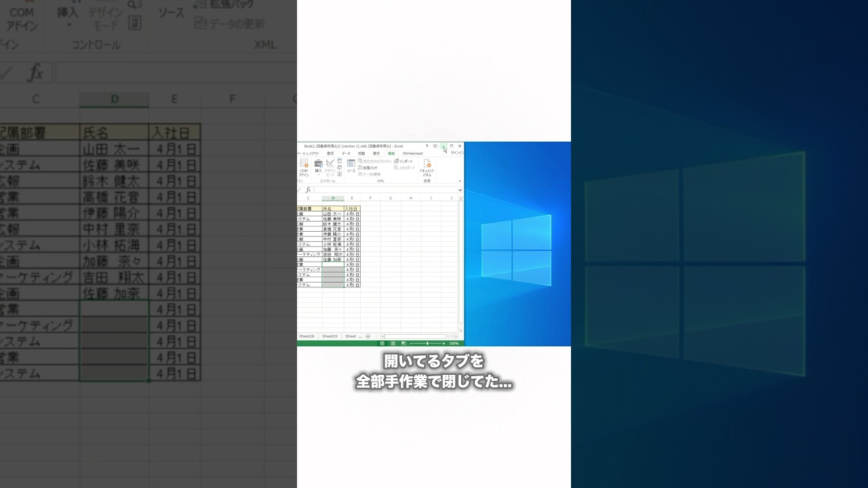Viewport: 868px width, 488px height.
Task: Add a new sheet with plus button
Action: coord(368,336)
